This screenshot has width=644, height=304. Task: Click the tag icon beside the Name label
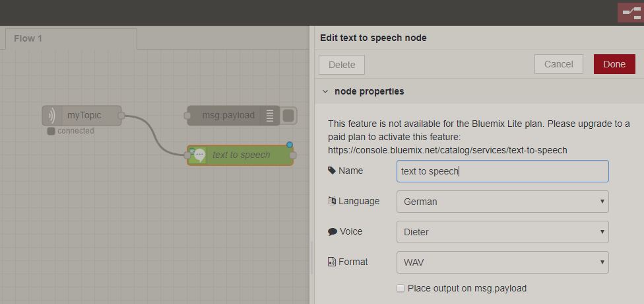click(x=331, y=171)
